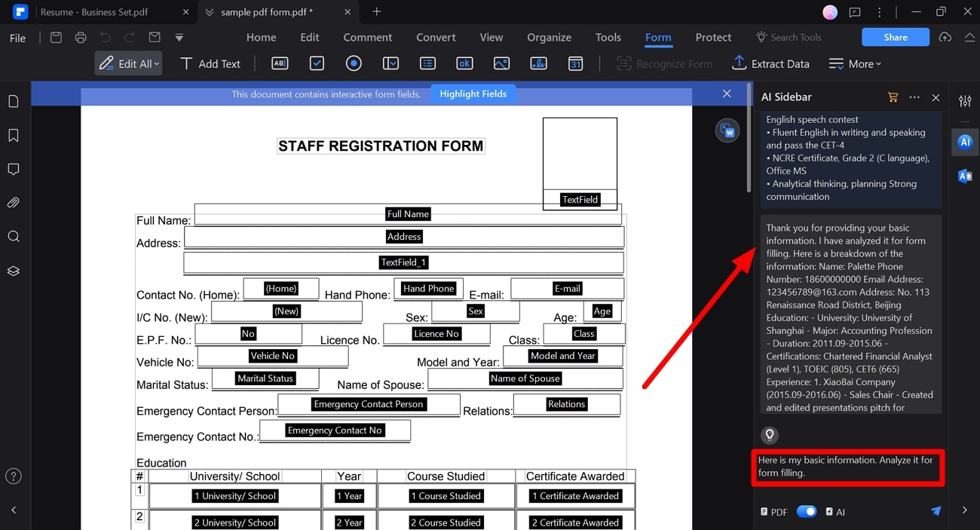The width and height of the screenshot is (980, 530).
Task: Open the File menu
Action: pos(18,38)
